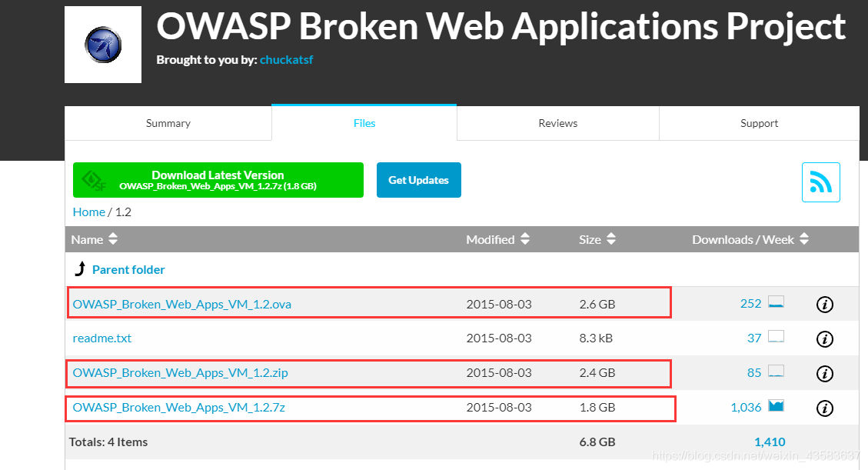This screenshot has height=470, width=868.
Task: Go to the Support tab
Action: (759, 123)
